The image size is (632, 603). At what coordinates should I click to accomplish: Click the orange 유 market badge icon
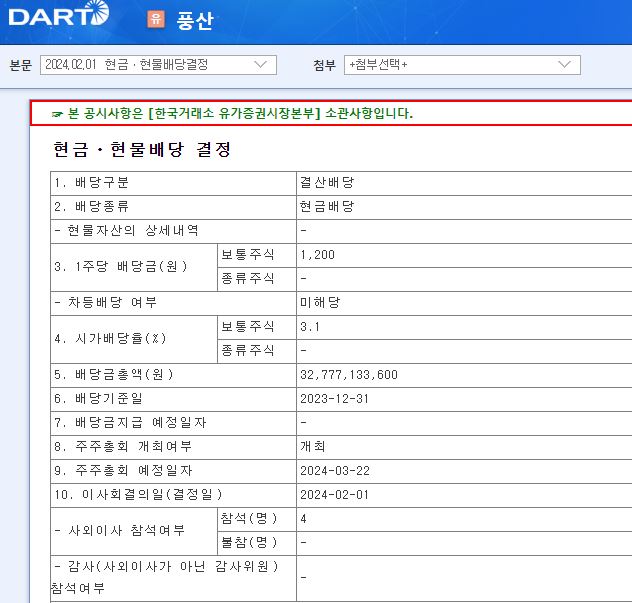(156, 19)
